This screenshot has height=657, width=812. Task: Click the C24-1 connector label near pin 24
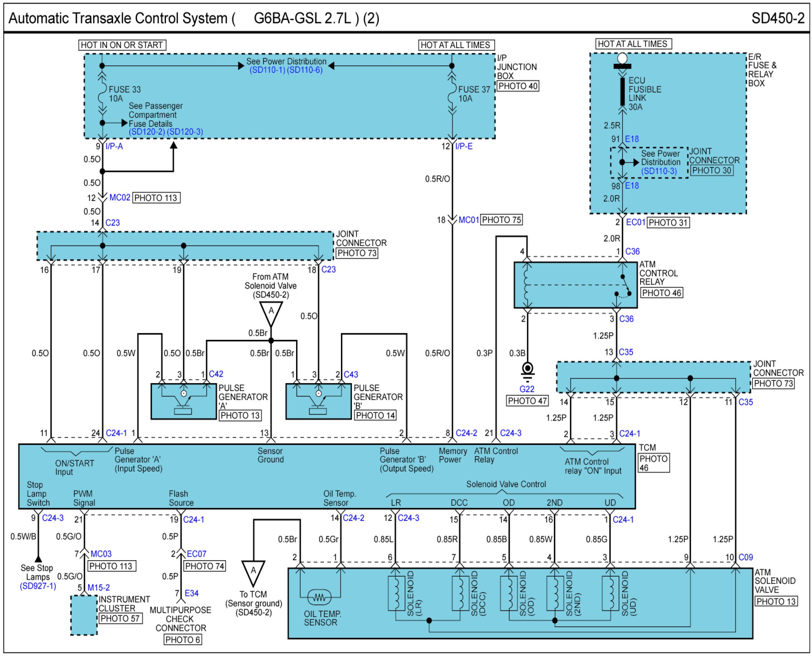coord(116,432)
